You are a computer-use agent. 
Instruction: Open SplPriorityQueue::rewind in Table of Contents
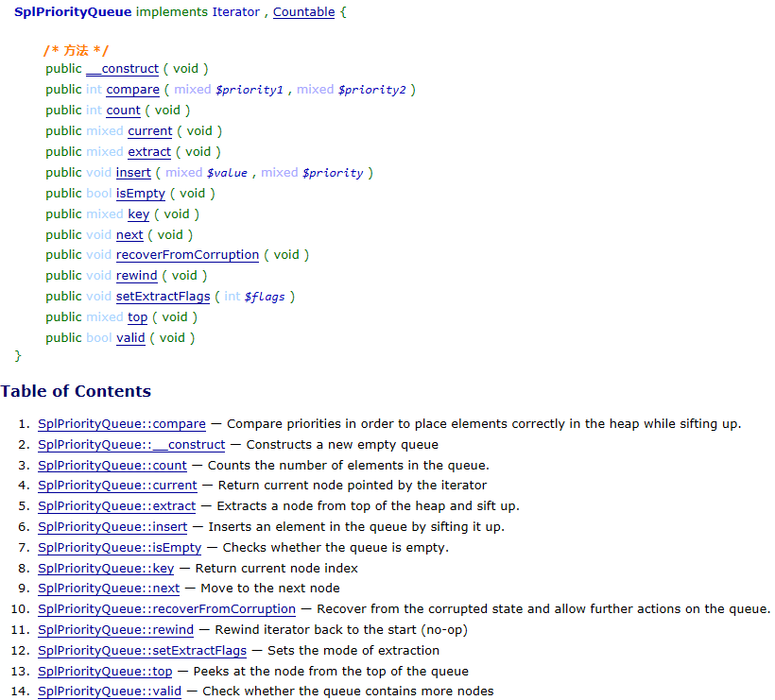pos(115,630)
